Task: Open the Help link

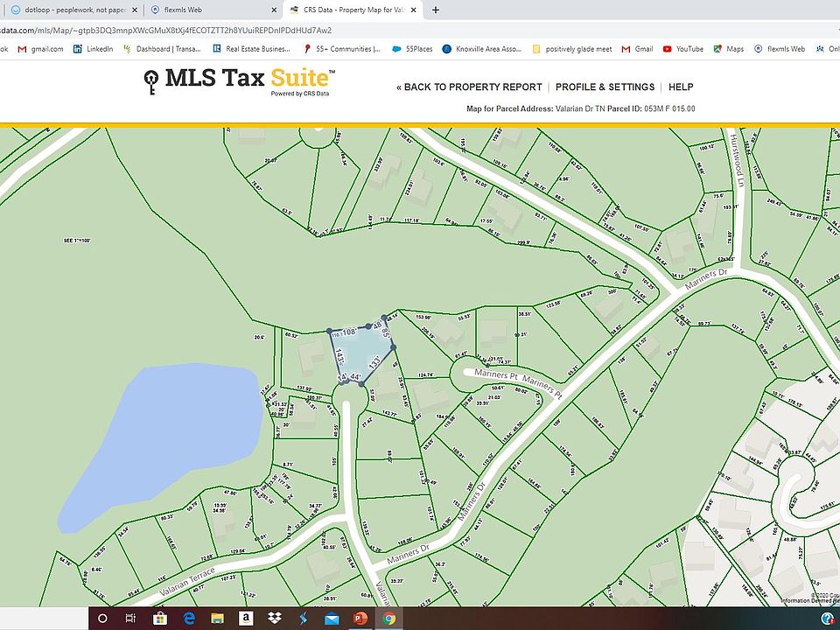Action: (x=681, y=87)
